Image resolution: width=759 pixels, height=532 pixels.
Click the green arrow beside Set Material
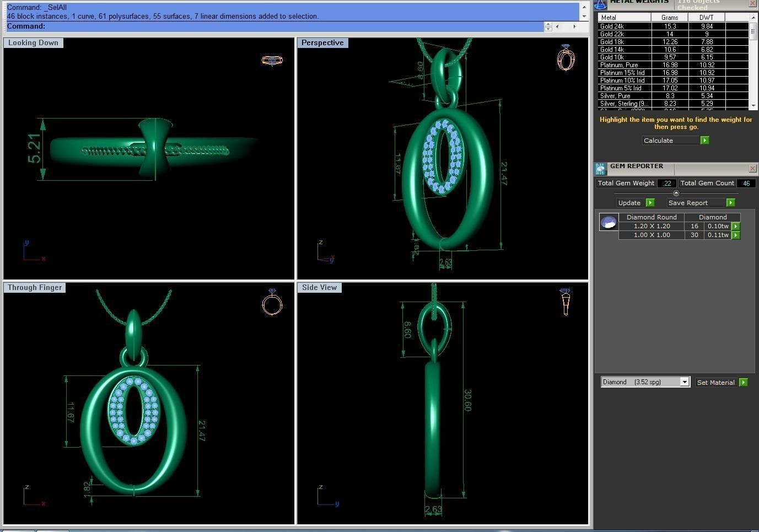pyautogui.click(x=743, y=382)
